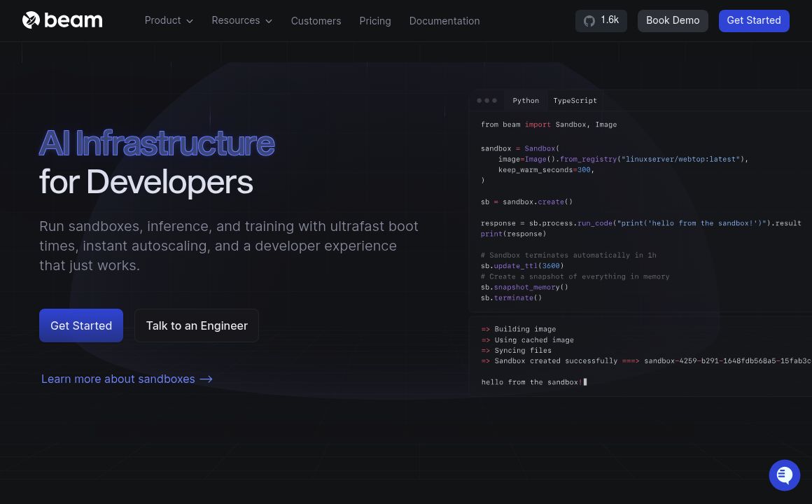Open the chat support widget
Screen dimensions: 812x504
(x=784, y=475)
